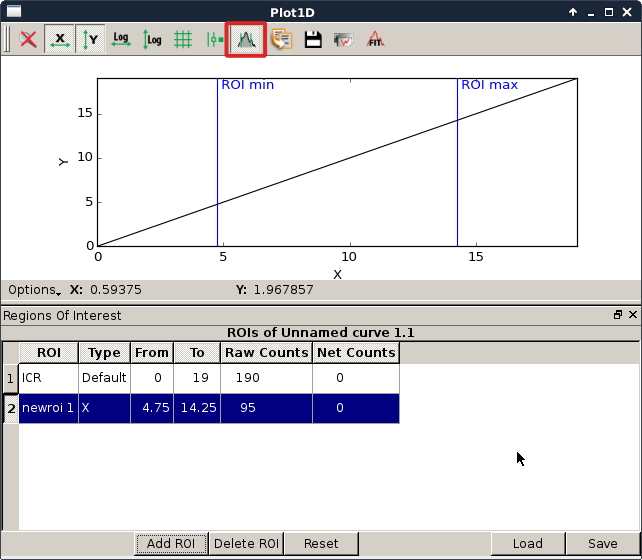Open the FIT curve fitting tool
642x560 pixels.
click(376, 40)
